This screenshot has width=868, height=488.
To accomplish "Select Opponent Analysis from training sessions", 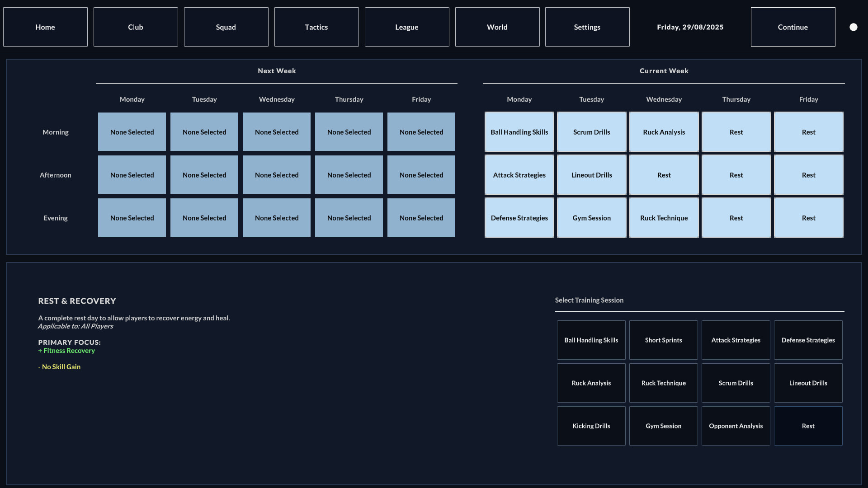I will tap(736, 426).
